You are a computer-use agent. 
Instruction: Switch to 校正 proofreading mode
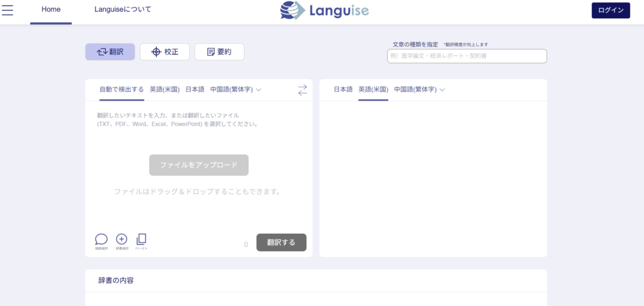click(165, 52)
